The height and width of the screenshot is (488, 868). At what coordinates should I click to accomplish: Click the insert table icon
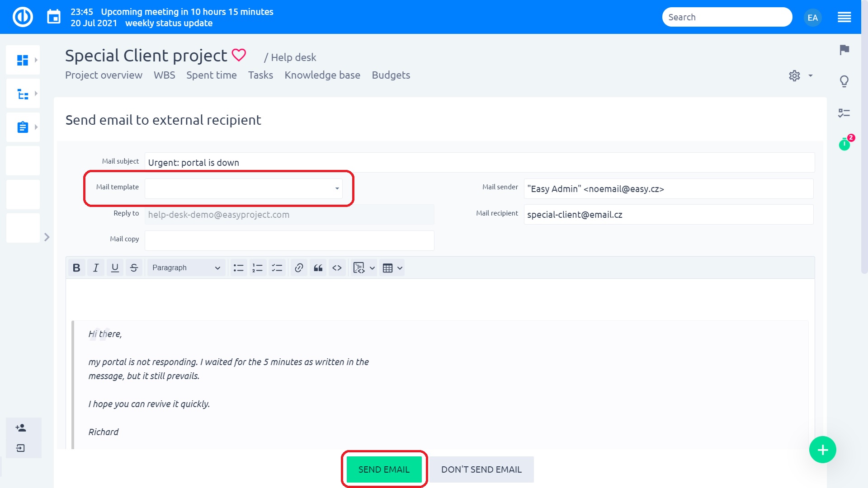[387, 267]
